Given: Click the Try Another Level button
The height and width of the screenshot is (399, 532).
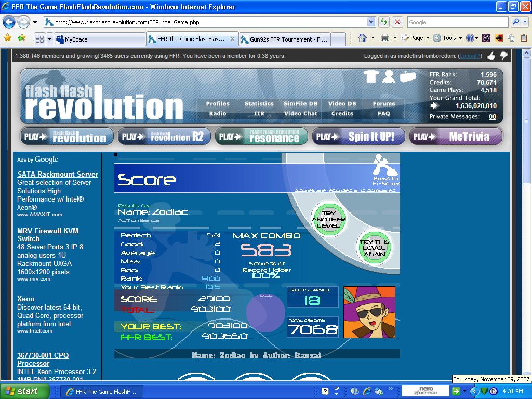Looking at the screenshot, I should [x=328, y=220].
